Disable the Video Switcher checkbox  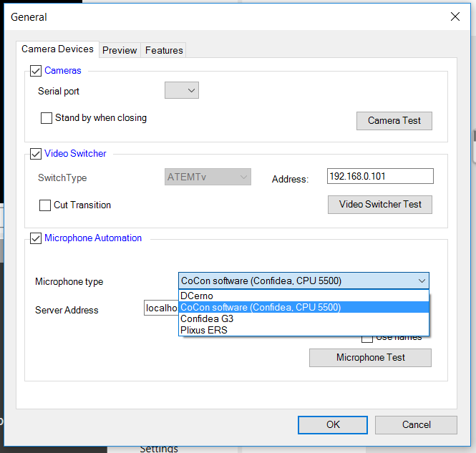(36, 153)
